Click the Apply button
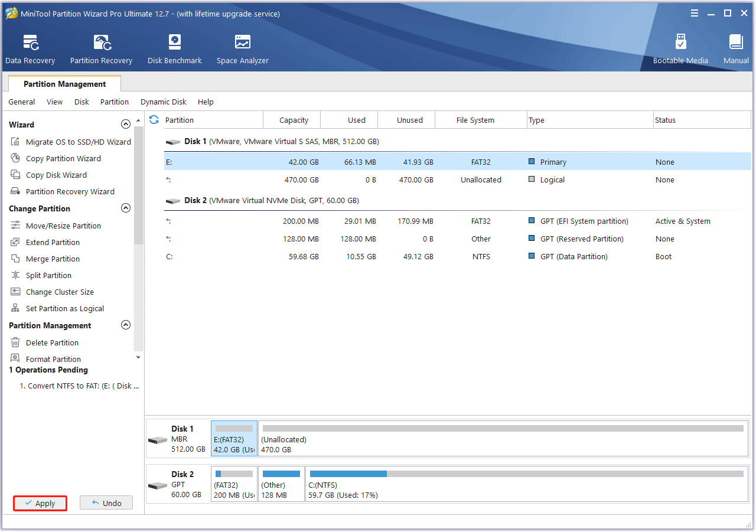 [x=40, y=503]
